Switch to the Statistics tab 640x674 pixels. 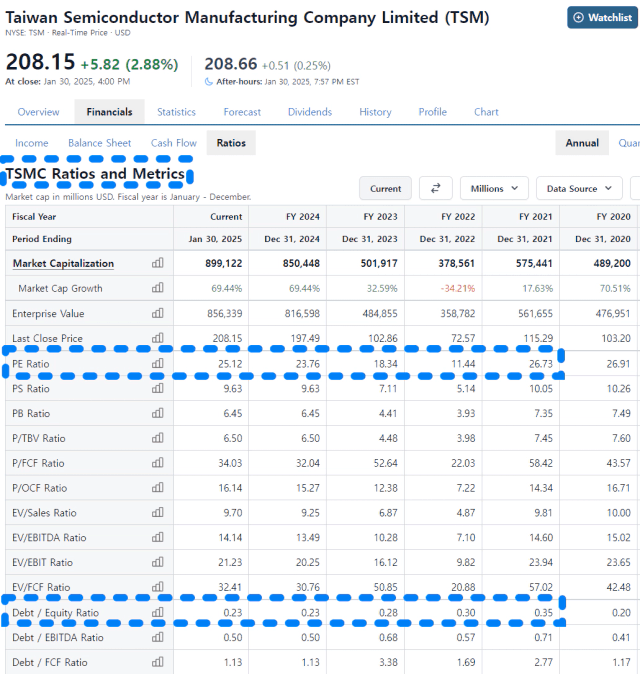pos(176,112)
